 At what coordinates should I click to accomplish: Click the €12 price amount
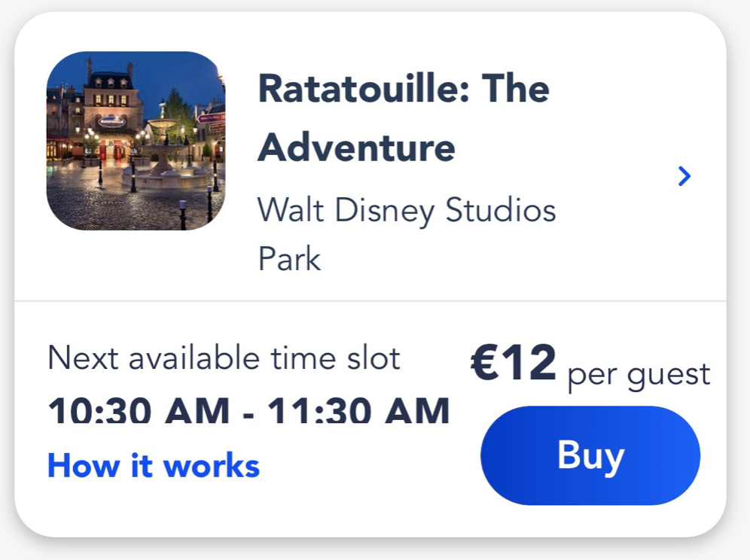pyautogui.click(x=514, y=364)
